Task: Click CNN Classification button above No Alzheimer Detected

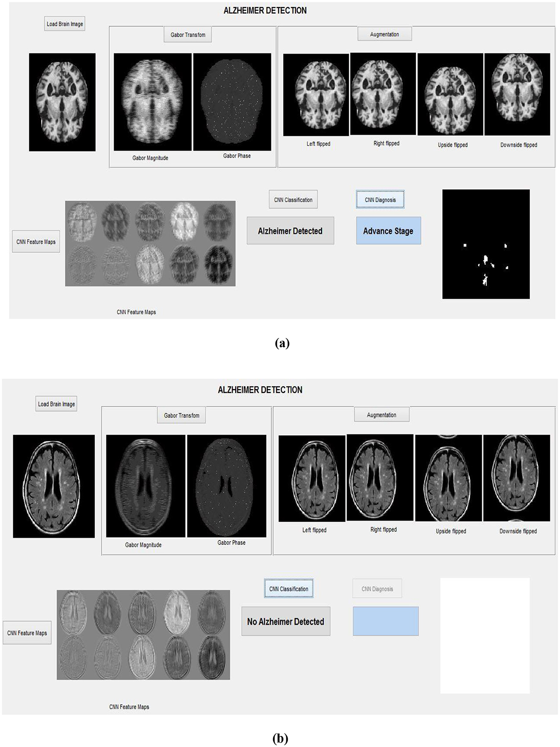Action: [289, 589]
